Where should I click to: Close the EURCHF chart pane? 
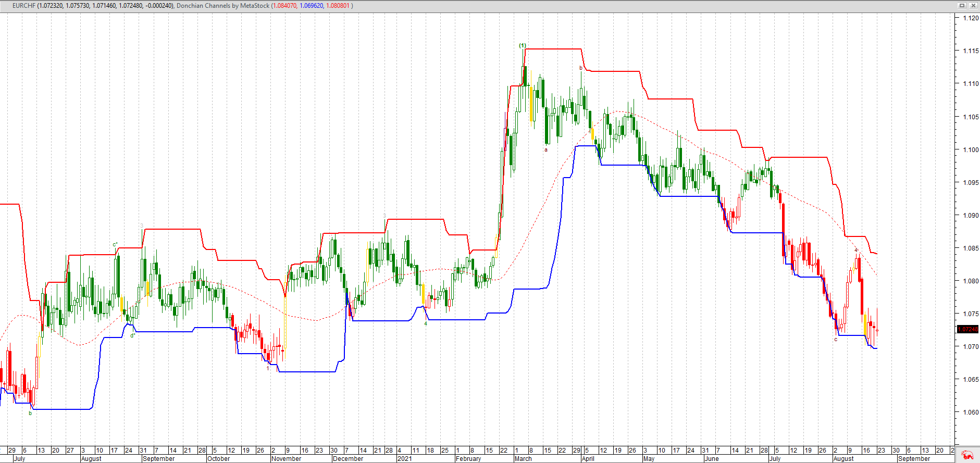pos(972,5)
